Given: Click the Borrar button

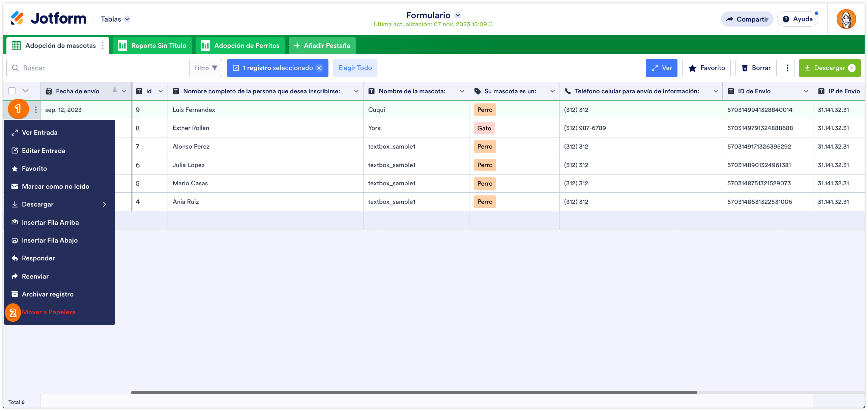Looking at the screenshot, I should (x=756, y=68).
